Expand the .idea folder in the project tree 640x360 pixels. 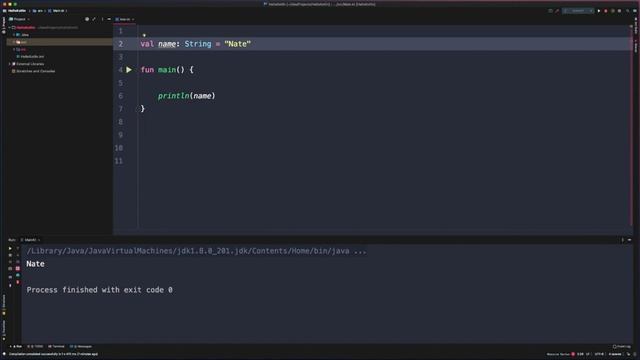14,35
